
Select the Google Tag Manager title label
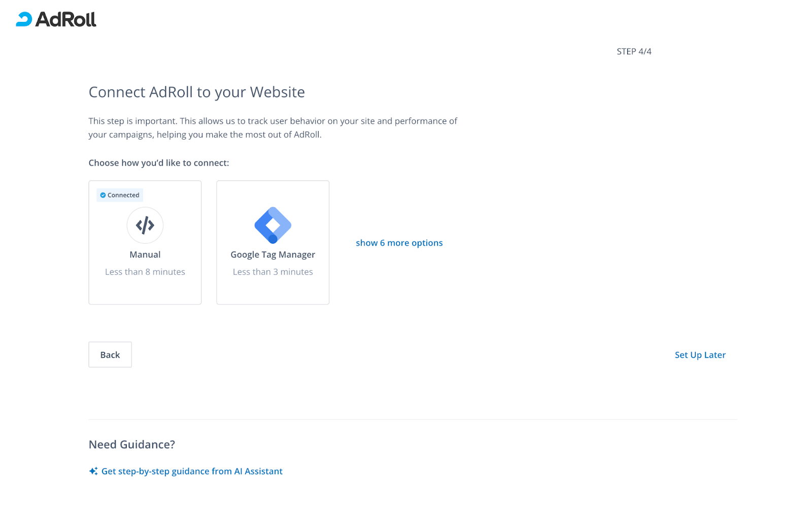[273, 254]
